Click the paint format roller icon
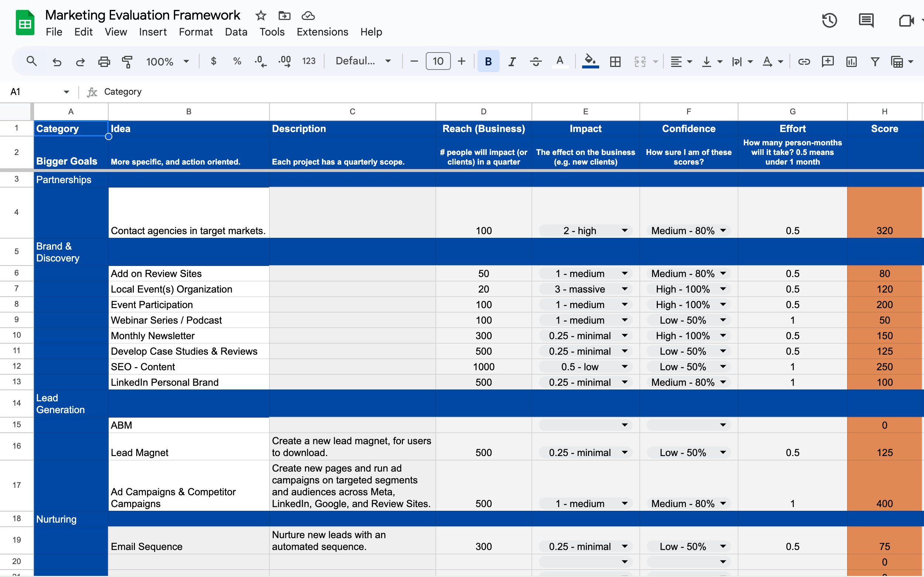This screenshot has width=924, height=577. coord(127,61)
